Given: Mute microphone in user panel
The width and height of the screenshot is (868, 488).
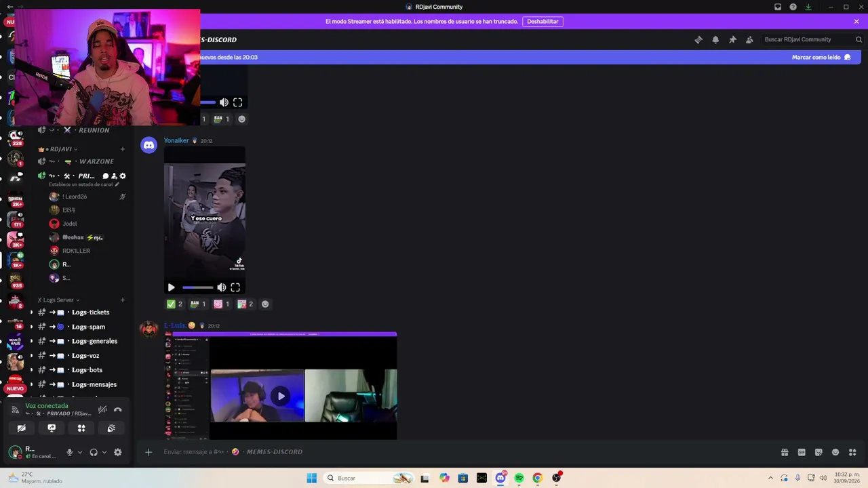Looking at the screenshot, I should point(69,452).
